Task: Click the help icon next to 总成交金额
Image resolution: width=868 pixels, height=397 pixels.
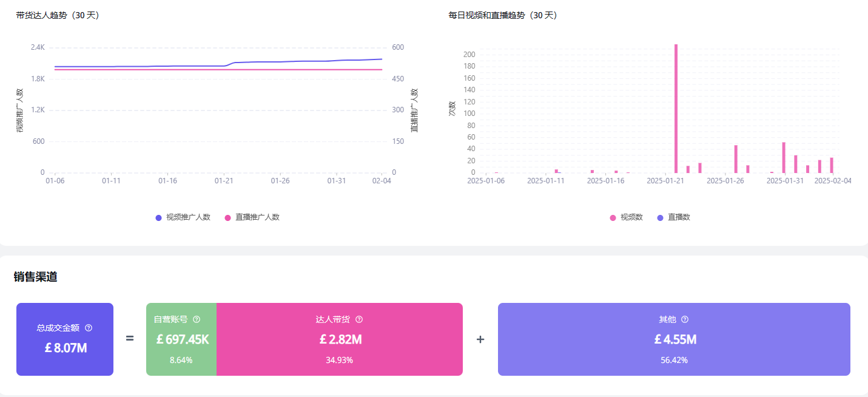Action: point(90,328)
